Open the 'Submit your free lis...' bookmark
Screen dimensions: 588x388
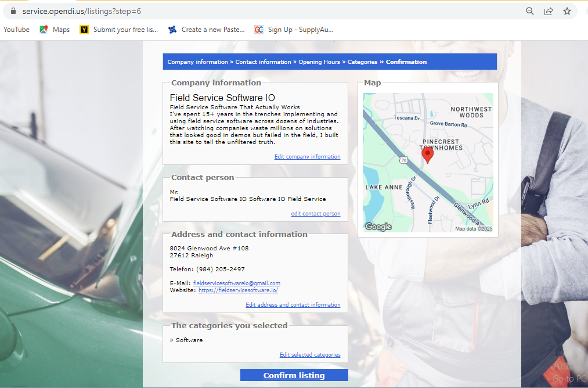119,29
